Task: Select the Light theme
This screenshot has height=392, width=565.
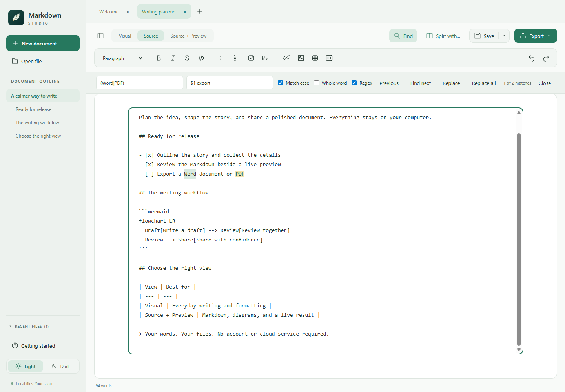Action: pyautogui.click(x=26, y=367)
